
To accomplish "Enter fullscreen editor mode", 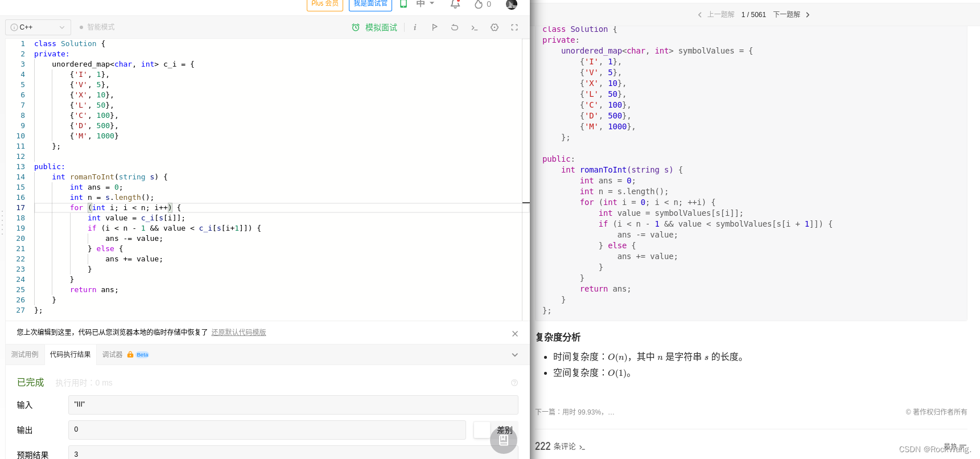I will pos(514,27).
